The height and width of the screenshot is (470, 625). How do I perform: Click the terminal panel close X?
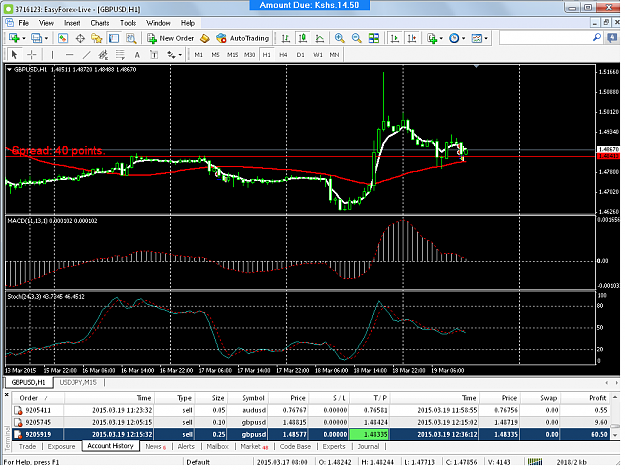(6, 395)
